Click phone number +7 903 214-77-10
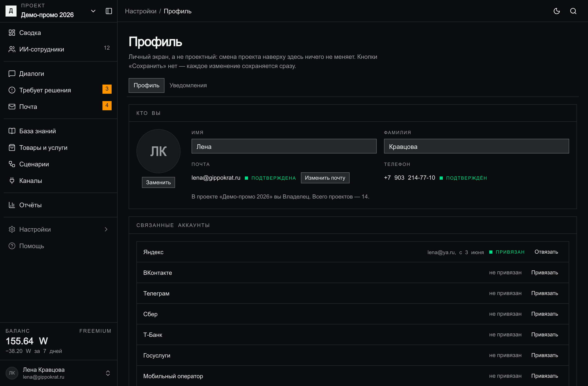 tap(409, 178)
